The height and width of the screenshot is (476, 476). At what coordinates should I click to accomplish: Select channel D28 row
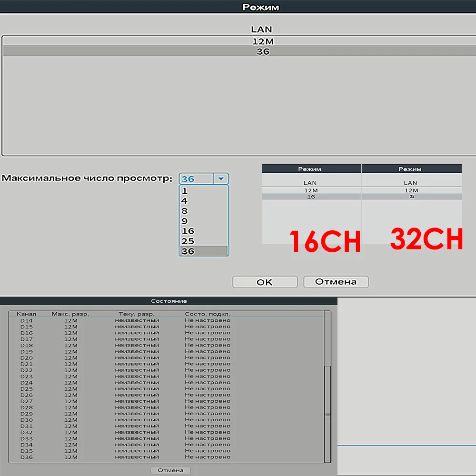(x=166, y=408)
